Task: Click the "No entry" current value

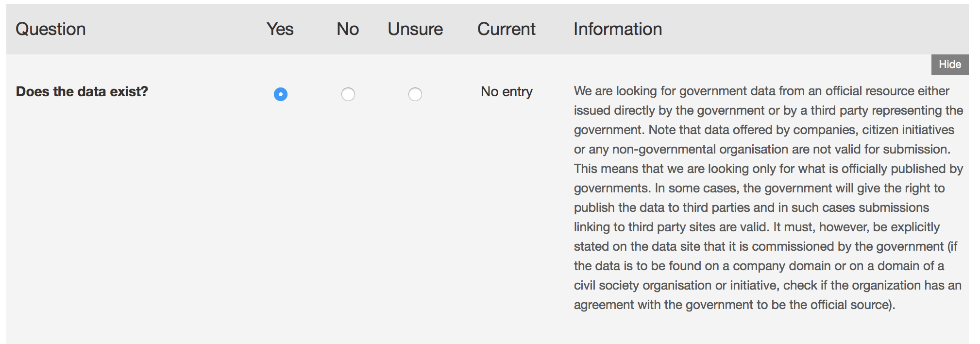Action: 507,91
